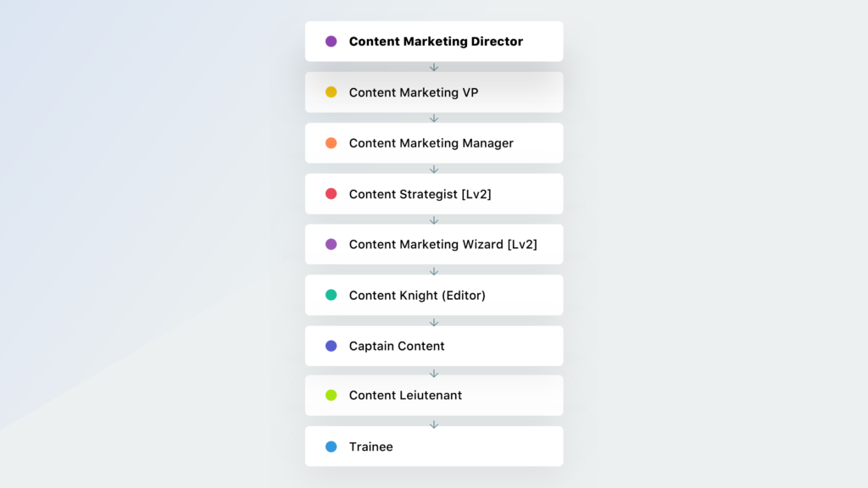Click the purple dot beside Content Marketing Director
Image resolution: width=868 pixels, height=488 pixels.
(x=331, y=42)
